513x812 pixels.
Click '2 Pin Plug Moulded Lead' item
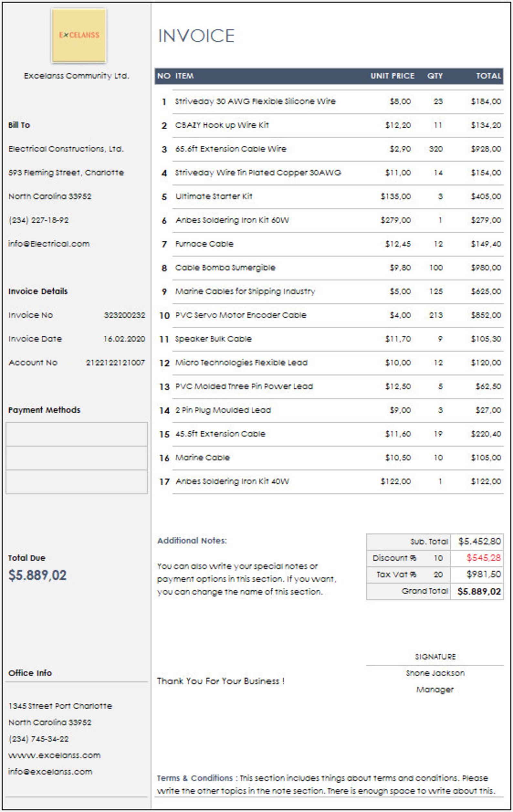click(223, 410)
